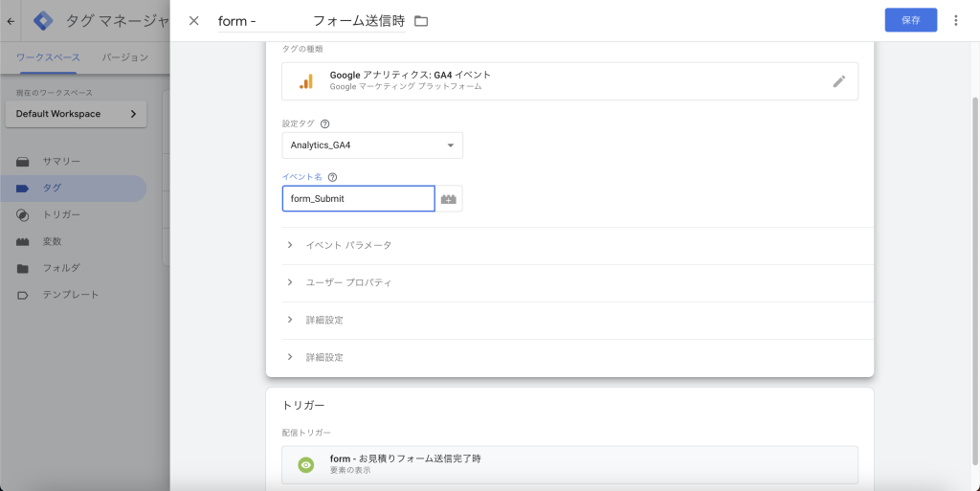
Task: Expand the イベント パラメータ section
Action: [x=570, y=245]
